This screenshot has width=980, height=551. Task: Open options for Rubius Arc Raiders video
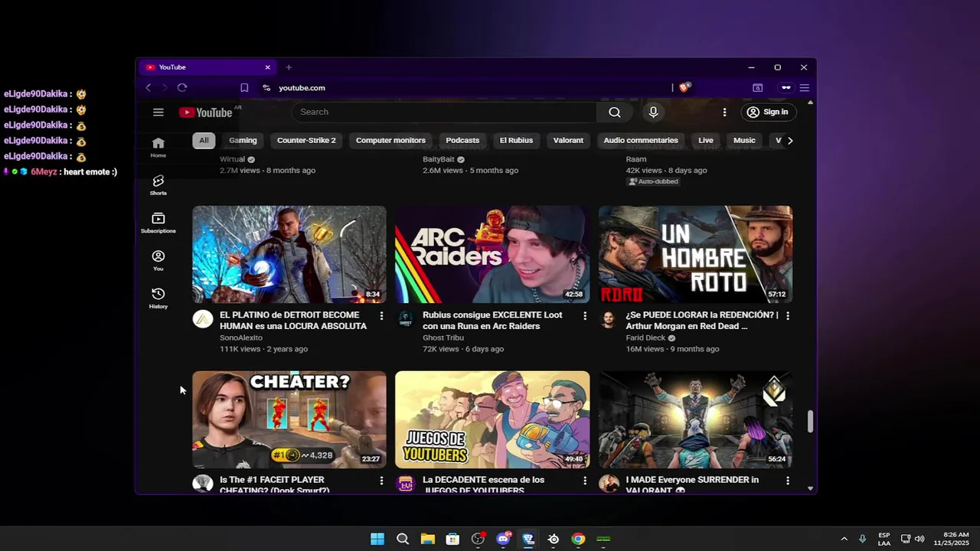(x=585, y=316)
